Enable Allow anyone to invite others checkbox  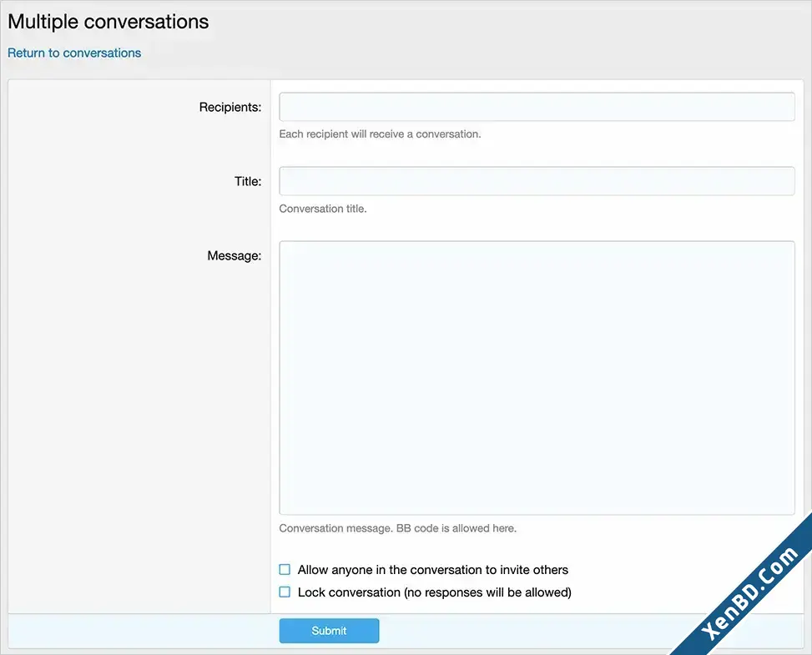pyautogui.click(x=285, y=570)
